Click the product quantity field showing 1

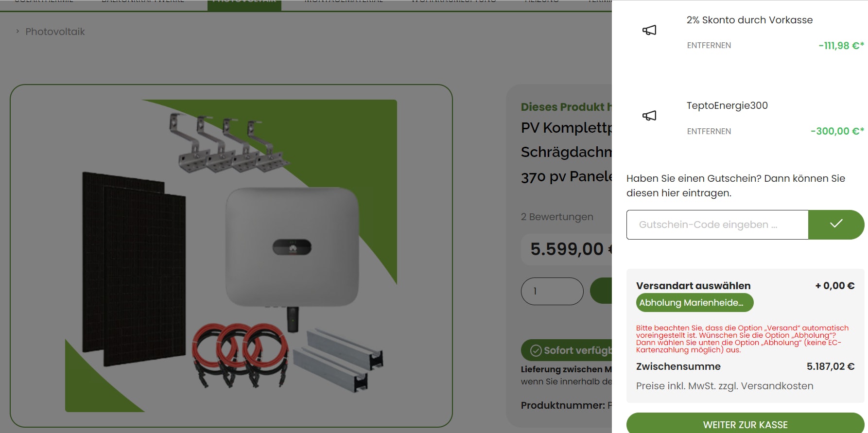(x=552, y=291)
